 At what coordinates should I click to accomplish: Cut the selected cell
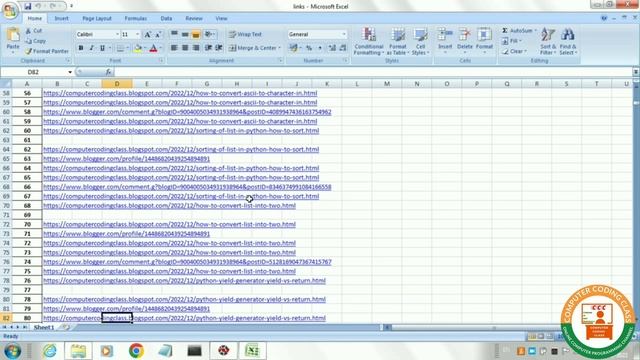(x=33, y=31)
